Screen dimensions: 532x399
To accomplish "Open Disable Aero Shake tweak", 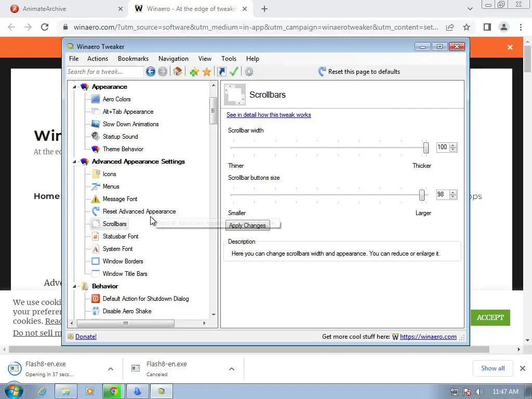I will [127, 311].
